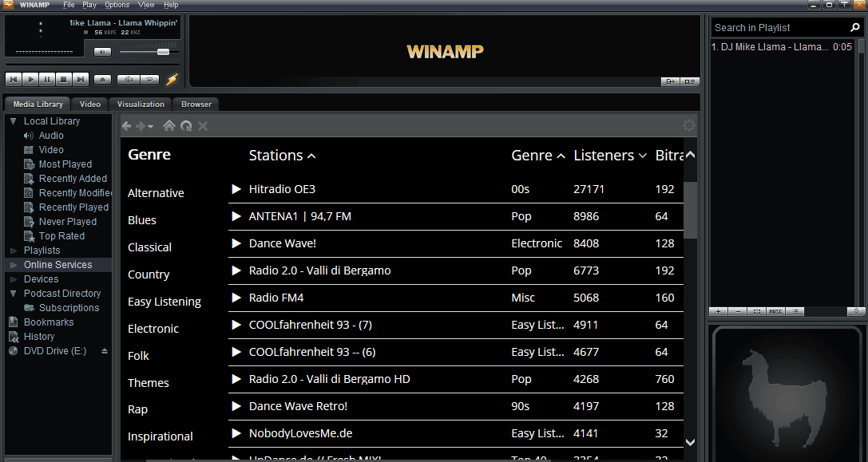Viewport: 868px width, 462px height.
Task: Select the Easy Listening genre
Action: point(164,302)
